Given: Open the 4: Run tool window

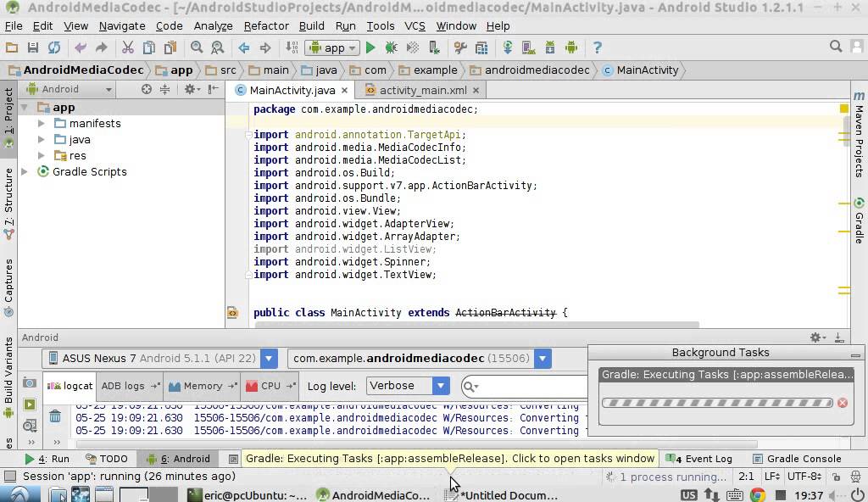Looking at the screenshot, I should click(47, 459).
